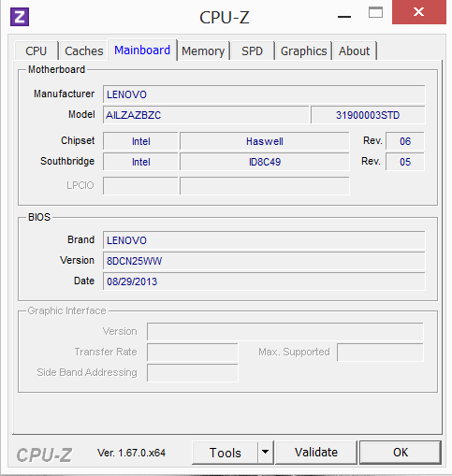Click the Validate button
The image size is (452, 476).
click(316, 453)
